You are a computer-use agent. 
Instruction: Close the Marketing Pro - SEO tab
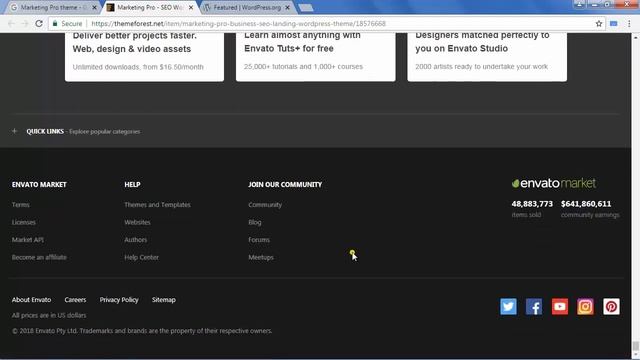(191, 7)
